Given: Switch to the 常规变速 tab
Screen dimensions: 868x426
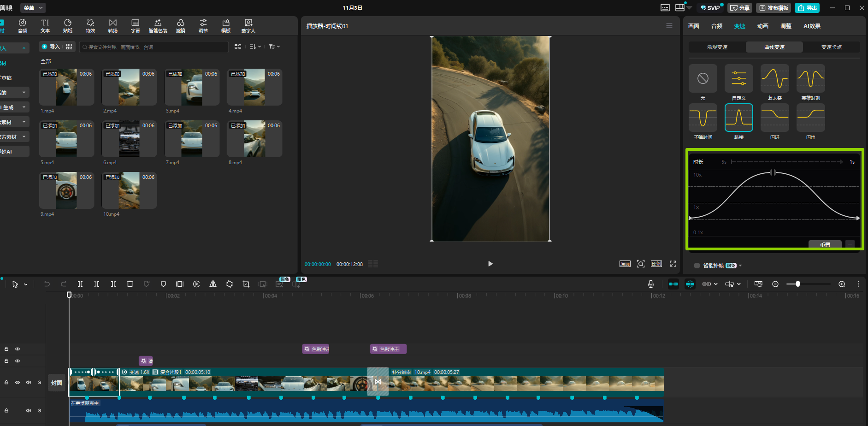Looking at the screenshot, I should (x=717, y=47).
